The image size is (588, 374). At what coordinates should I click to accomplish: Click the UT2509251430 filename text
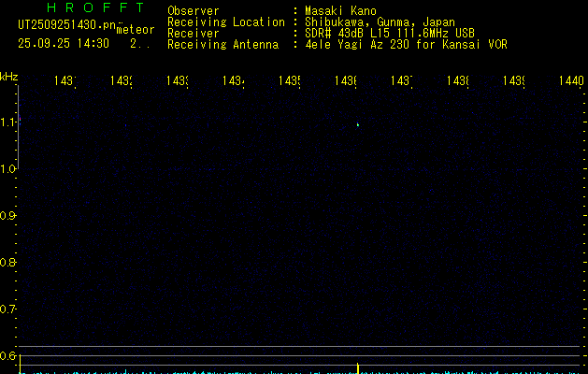click(67, 24)
